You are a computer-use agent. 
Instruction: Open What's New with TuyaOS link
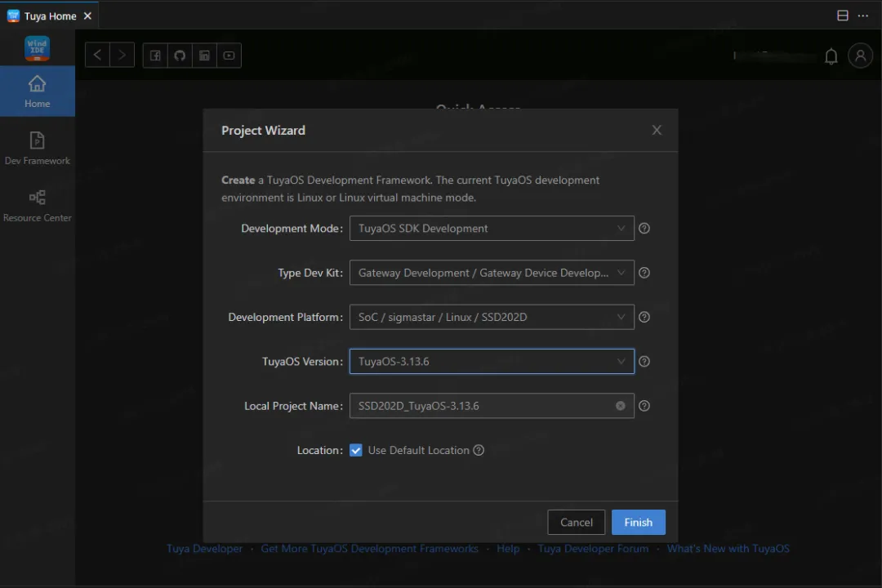tap(728, 549)
